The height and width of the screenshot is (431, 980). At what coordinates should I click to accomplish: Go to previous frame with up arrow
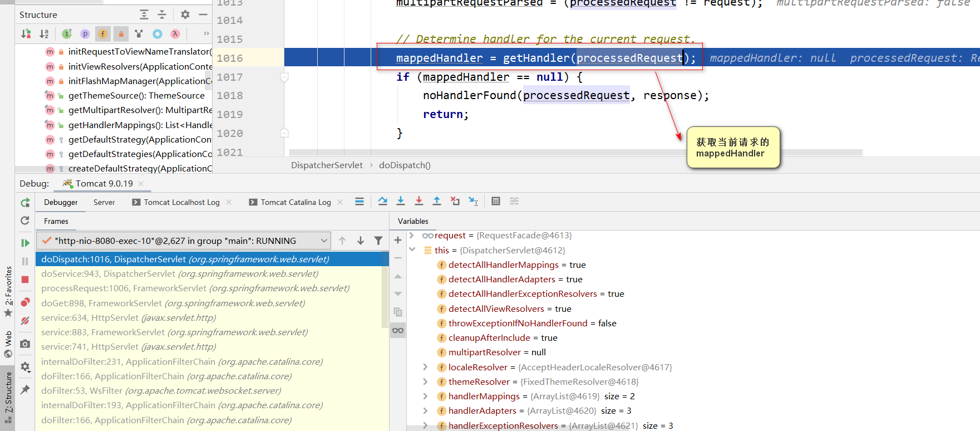click(342, 241)
